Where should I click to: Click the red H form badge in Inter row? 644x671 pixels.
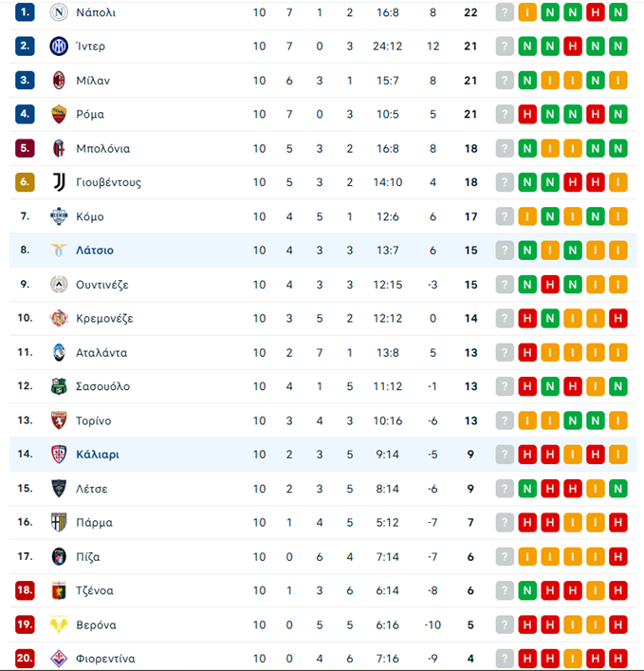573,47
